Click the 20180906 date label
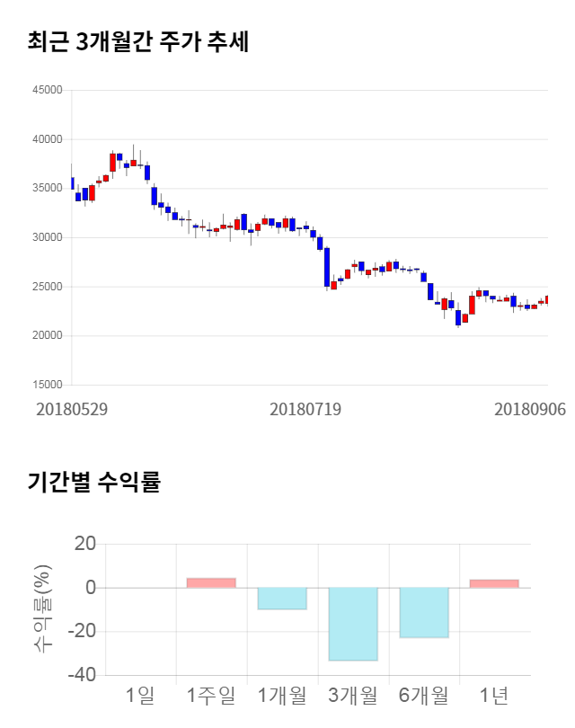The width and height of the screenshot is (575, 728). tap(530, 408)
